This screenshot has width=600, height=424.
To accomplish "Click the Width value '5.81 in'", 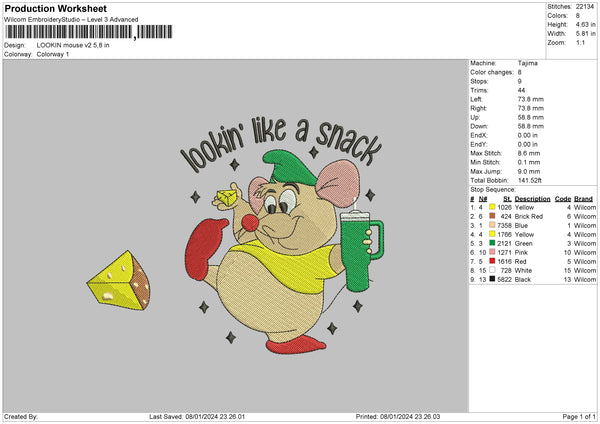I will 585,34.
